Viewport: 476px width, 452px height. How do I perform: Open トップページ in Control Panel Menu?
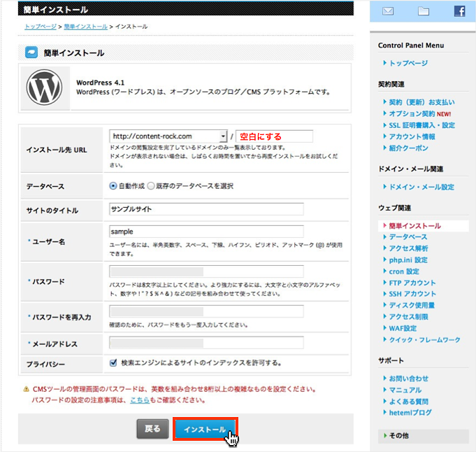408,63
